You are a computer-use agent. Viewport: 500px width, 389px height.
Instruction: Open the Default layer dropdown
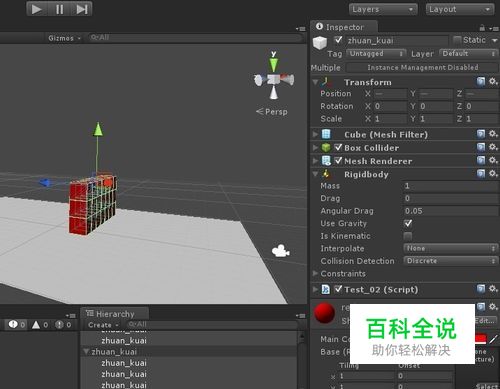(468, 53)
